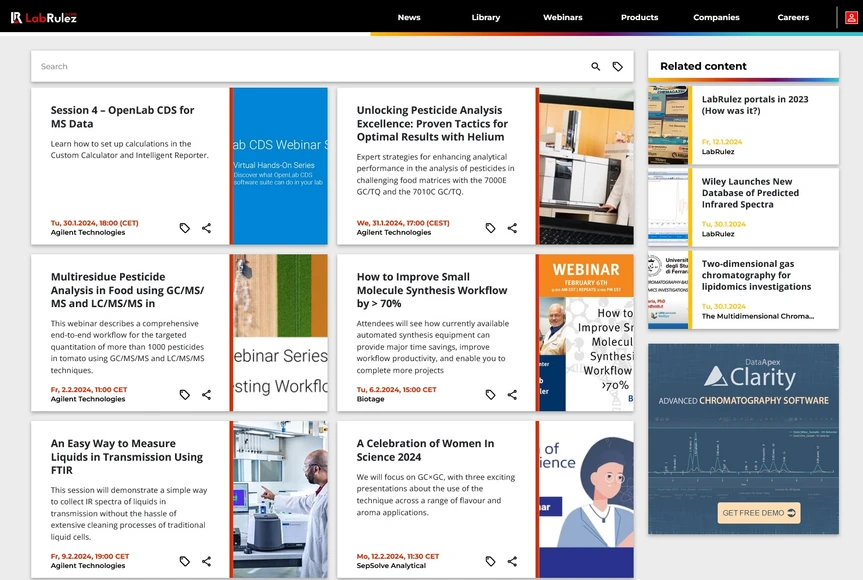Click the DataApex Clarity advertisement banner
The height and width of the screenshot is (580, 863).
(744, 439)
